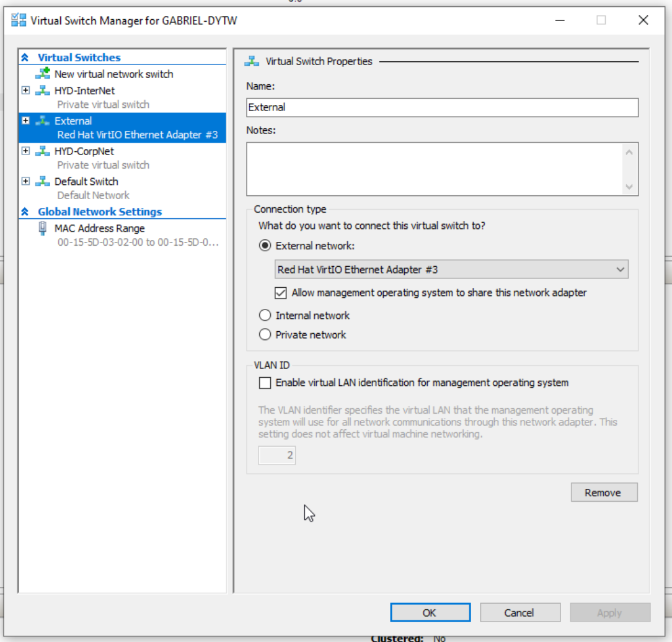Select the External network radio button
The width and height of the screenshot is (672, 642).
(x=265, y=245)
